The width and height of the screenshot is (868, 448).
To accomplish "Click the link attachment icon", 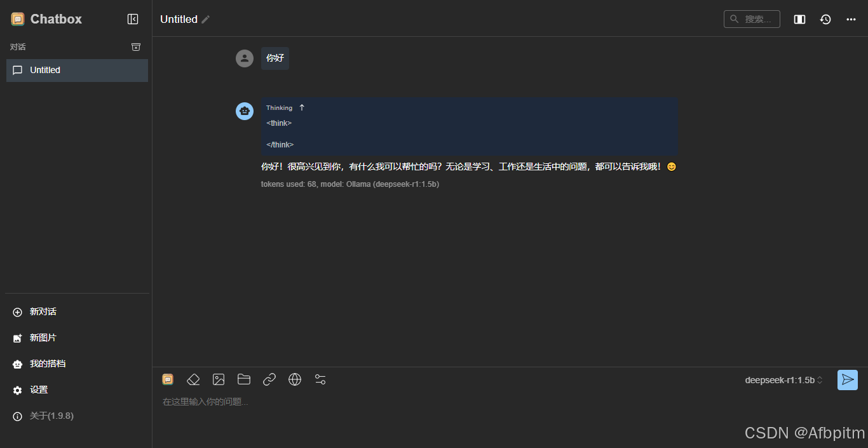I will 269,379.
